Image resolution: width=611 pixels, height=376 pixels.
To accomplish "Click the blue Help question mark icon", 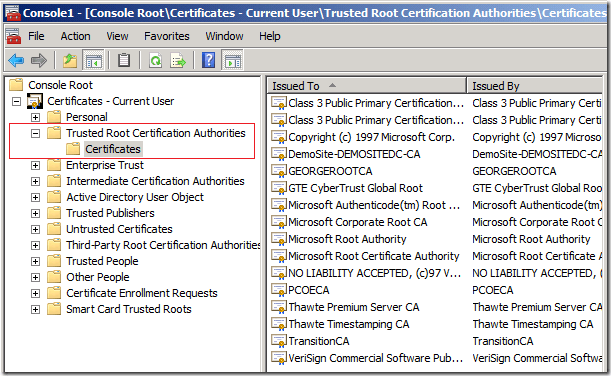I will [x=208, y=60].
